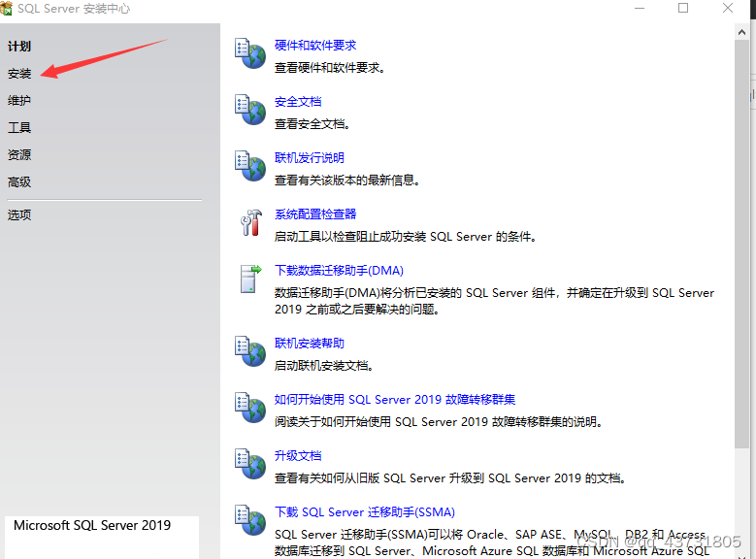This screenshot has height=559, width=756.
Task: Click the icon beside 硬件和软件要求
Action: pos(249,53)
